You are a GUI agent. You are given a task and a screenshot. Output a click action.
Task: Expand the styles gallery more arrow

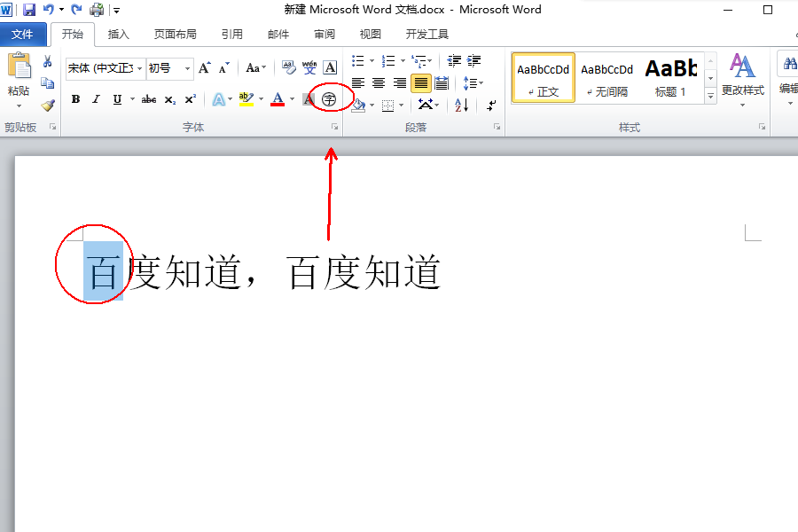[x=710, y=96]
